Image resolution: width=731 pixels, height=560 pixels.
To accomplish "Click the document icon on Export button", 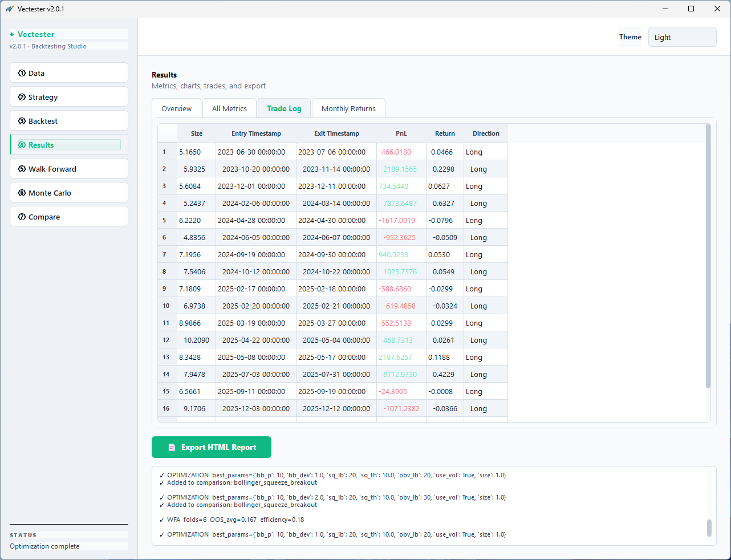I will tap(172, 447).
